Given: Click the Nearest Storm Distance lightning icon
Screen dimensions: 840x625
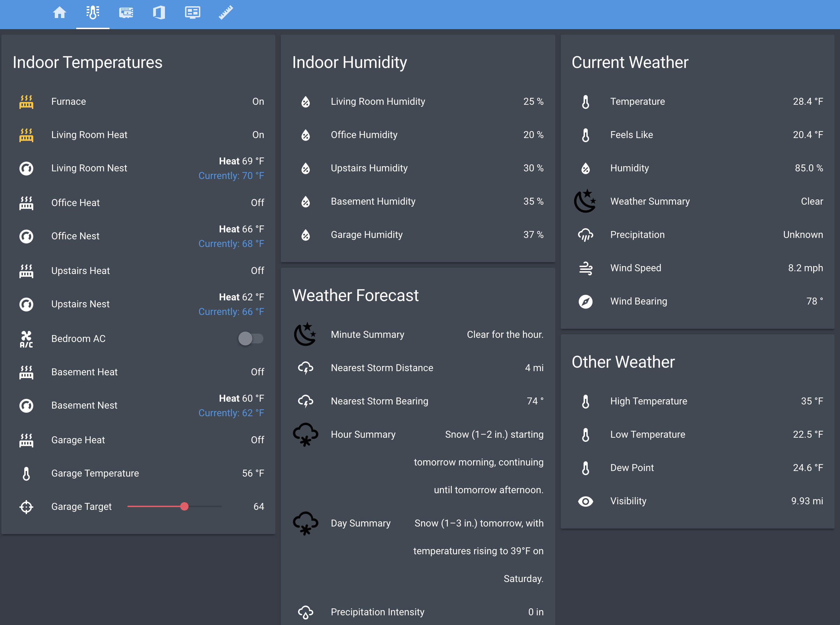Looking at the screenshot, I should 305,368.
